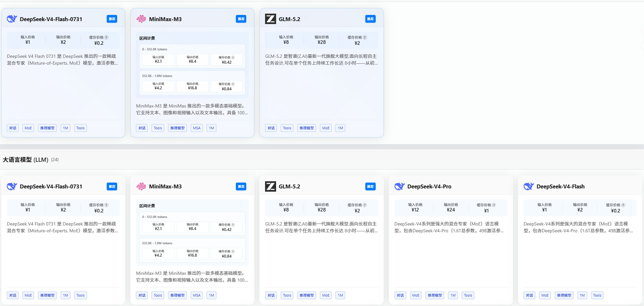Click the whale logo on the DeepSeek-V4-Flash card (no 0731)
The height and width of the screenshot is (306, 644).
(x=529, y=186)
